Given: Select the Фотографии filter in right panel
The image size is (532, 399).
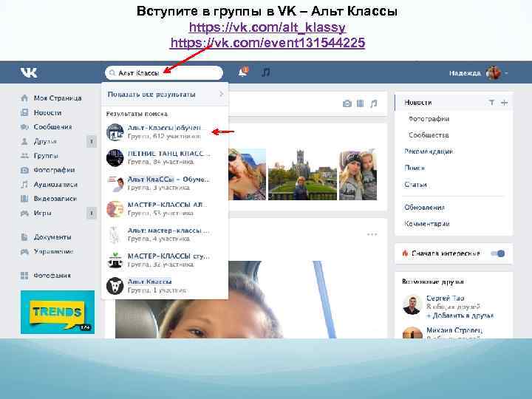Looking at the screenshot, I should (x=429, y=119).
